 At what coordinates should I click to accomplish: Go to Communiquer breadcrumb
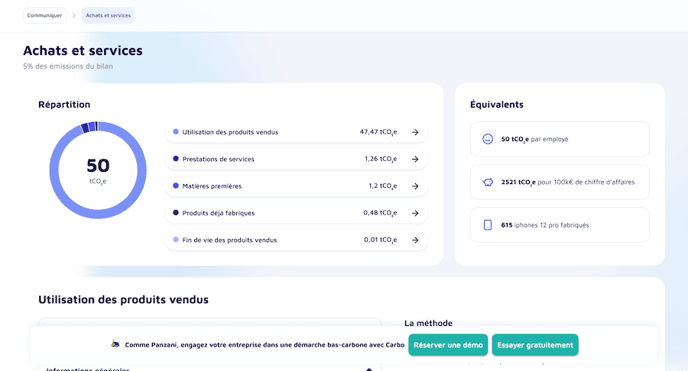click(x=44, y=15)
